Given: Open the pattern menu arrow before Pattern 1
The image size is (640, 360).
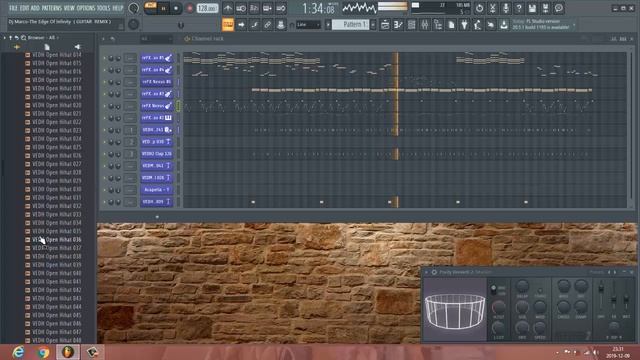Looking at the screenshot, I should point(328,24).
